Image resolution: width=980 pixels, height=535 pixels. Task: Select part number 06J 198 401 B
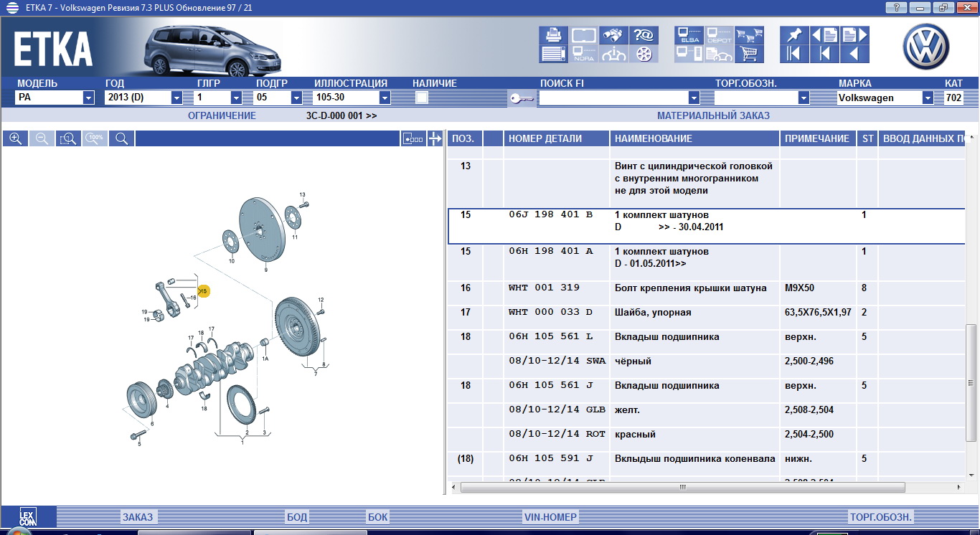550,214
